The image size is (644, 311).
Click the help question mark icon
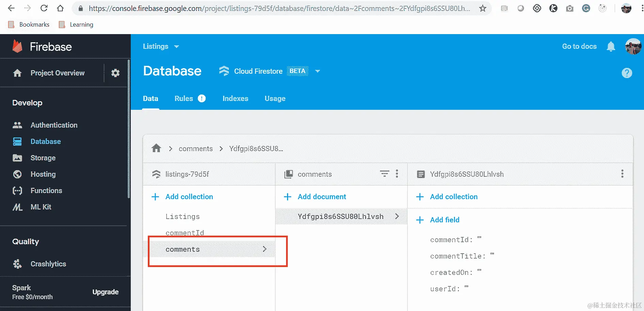tap(627, 73)
